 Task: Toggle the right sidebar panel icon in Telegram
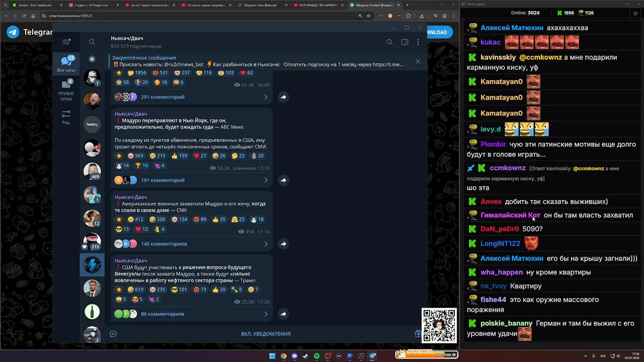click(x=405, y=42)
